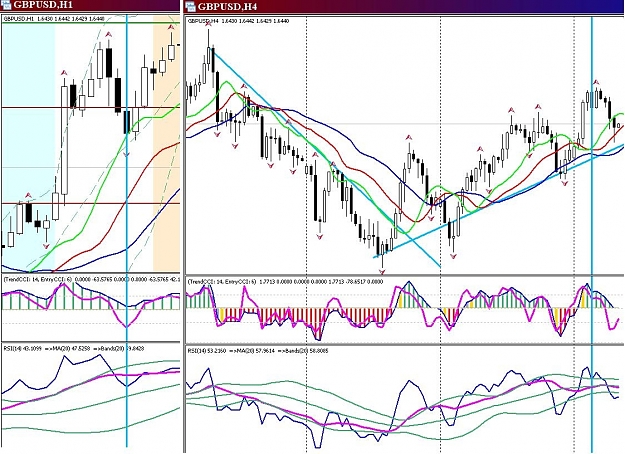Click the chart icon in GBPUSD,H1 title bar
Image resolution: width=625 pixels, height=454 pixels.
click(6, 5)
